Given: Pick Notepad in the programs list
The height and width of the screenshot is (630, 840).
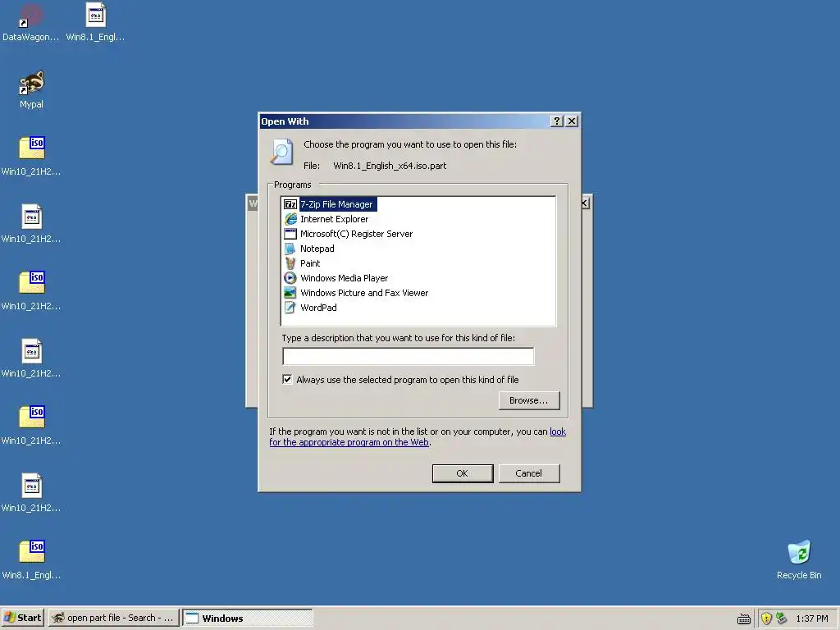Looking at the screenshot, I should tap(309, 249).
